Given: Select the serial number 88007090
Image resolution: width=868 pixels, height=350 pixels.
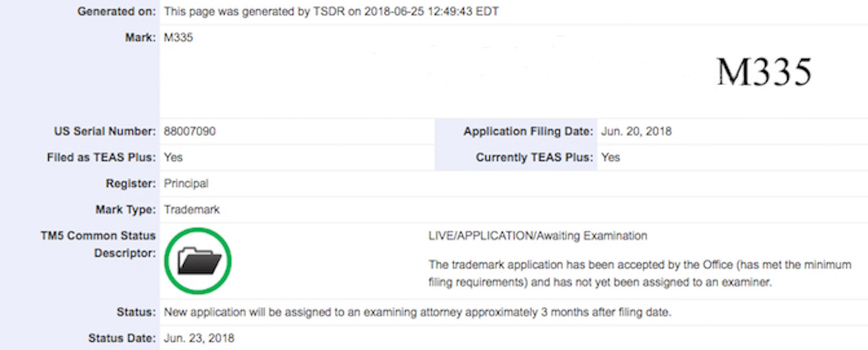Looking at the screenshot, I should click(190, 131).
